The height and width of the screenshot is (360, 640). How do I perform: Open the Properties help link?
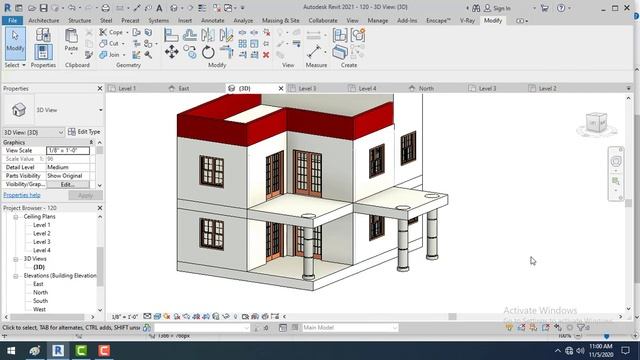point(22,195)
